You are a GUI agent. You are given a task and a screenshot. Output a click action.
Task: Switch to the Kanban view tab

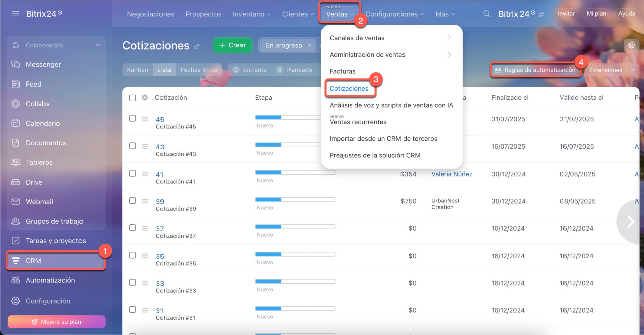point(137,70)
